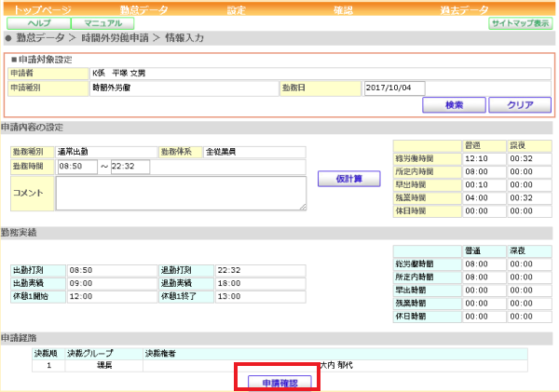Open the マニュアル button
This screenshot has height=392, width=559.
point(102,23)
